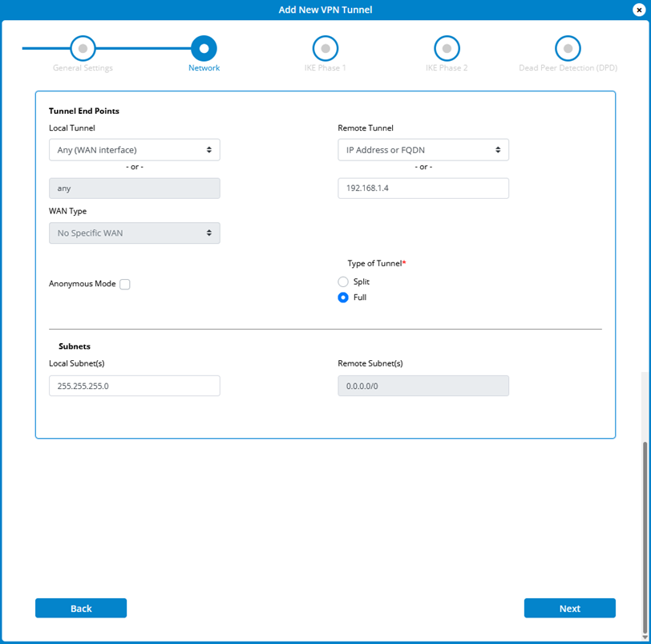Click the General Settings step label
651x644 pixels.
coord(83,68)
